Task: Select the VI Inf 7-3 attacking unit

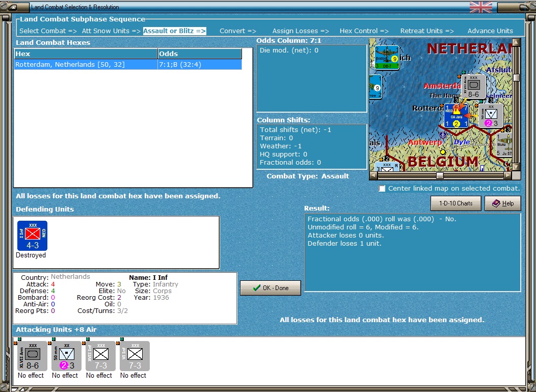Action: click(135, 356)
